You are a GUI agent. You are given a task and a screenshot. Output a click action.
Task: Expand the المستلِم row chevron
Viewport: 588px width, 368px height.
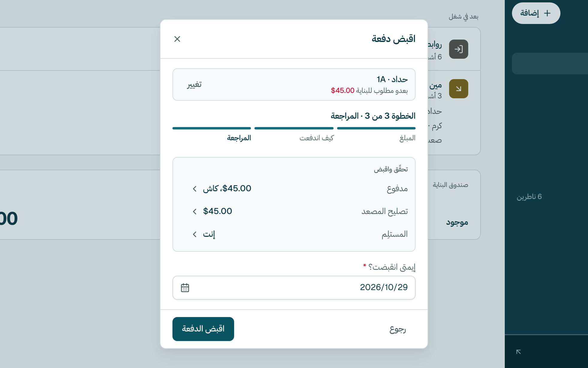(x=195, y=234)
